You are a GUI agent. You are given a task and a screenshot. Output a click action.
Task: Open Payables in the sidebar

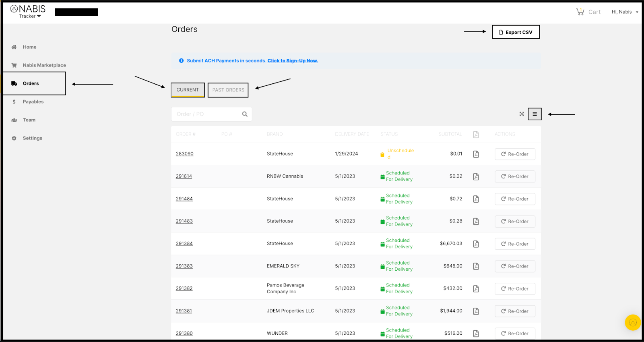point(33,102)
